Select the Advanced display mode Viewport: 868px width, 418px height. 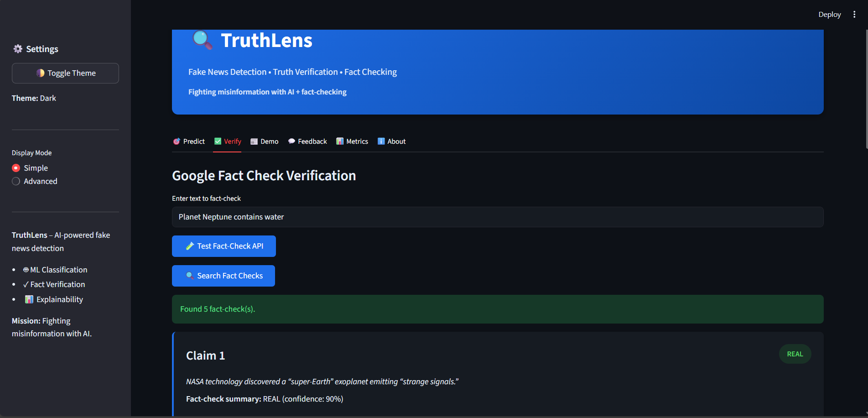pos(16,181)
